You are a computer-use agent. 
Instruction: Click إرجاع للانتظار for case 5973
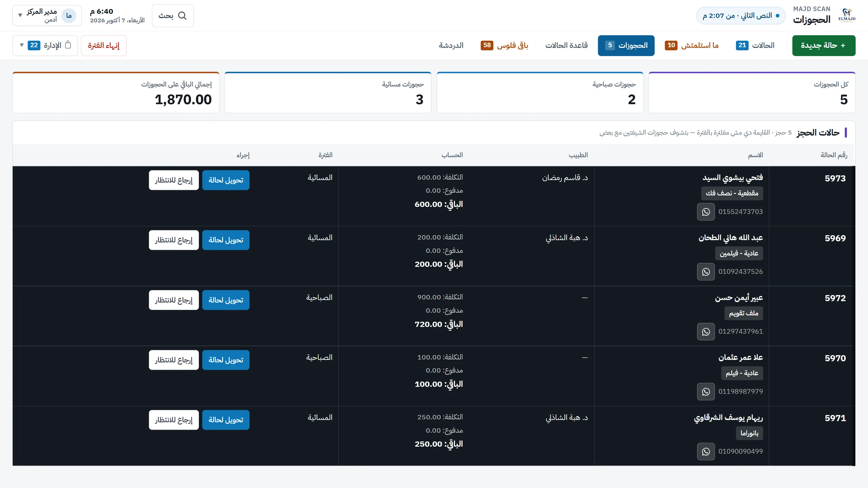pyautogui.click(x=174, y=180)
